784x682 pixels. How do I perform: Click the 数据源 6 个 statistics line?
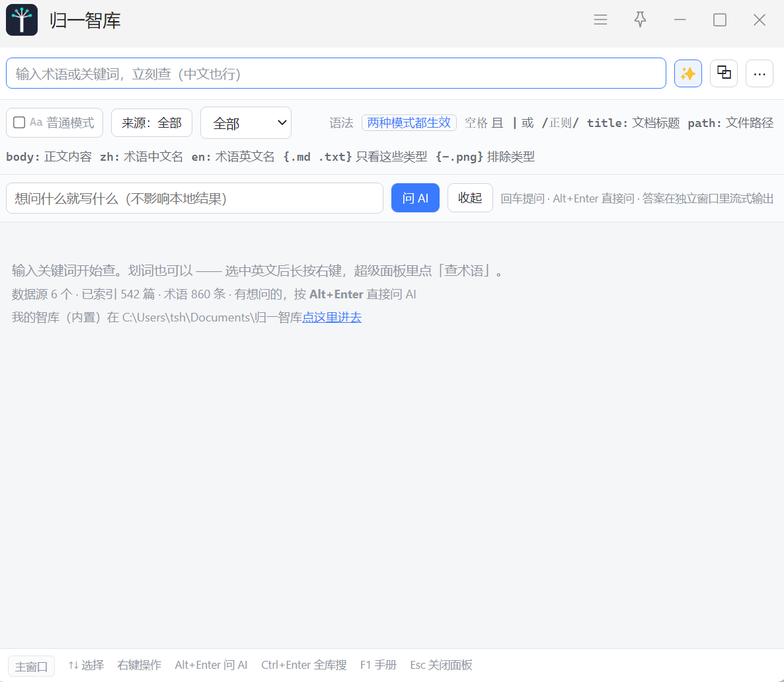pyautogui.click(x=214, y=294)
